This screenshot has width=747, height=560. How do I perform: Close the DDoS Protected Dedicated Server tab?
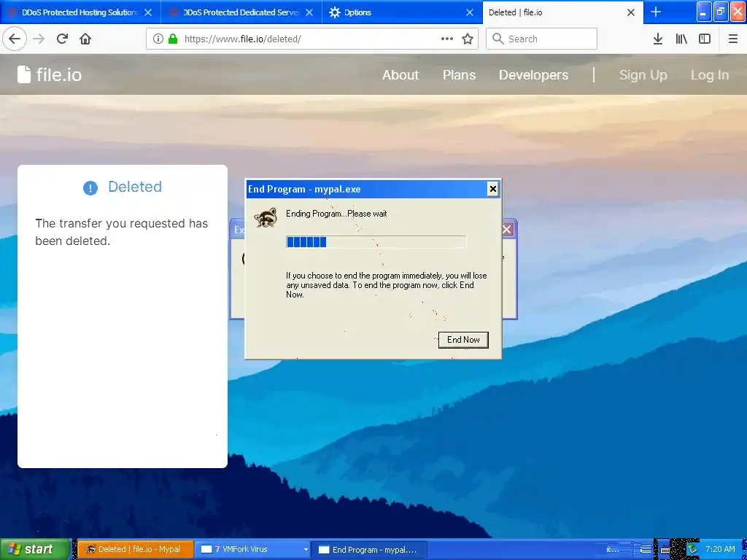pyautogui.click(x=309, y=12)
